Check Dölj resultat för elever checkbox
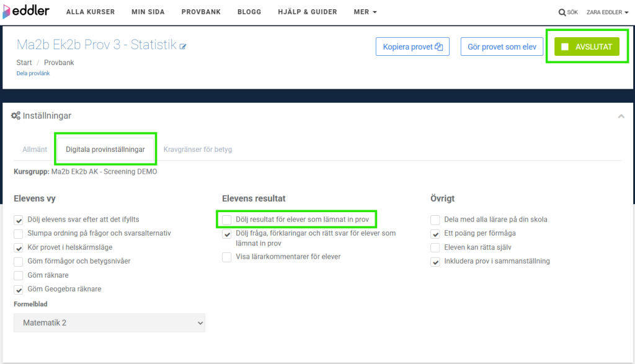Viewport: 635px width, 364px height. (227, 220)
